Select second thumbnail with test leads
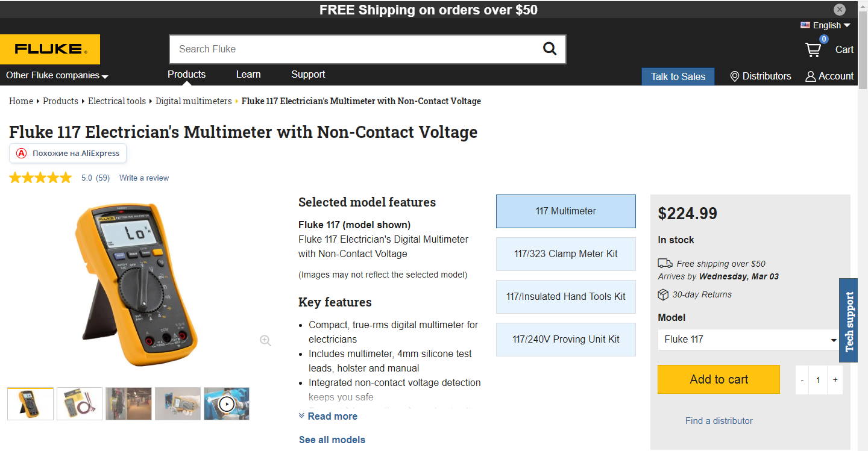Viewport: 868px width, 451px height. (80, 403)
